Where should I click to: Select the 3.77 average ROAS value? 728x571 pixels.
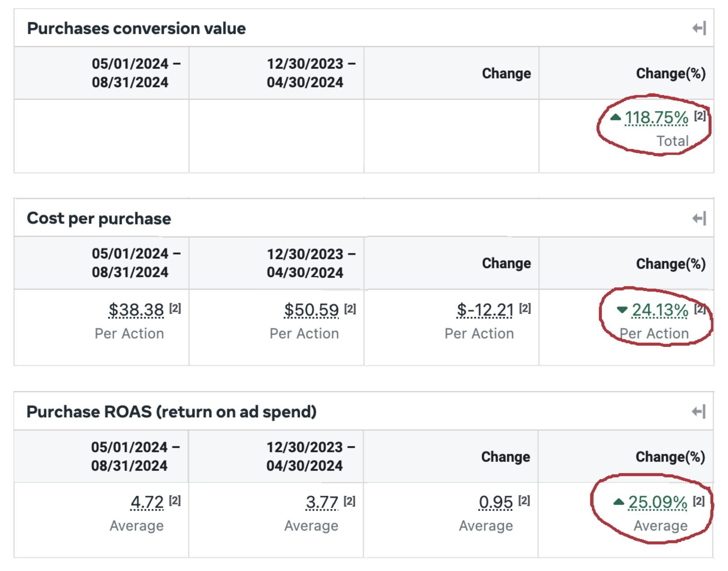322,502
